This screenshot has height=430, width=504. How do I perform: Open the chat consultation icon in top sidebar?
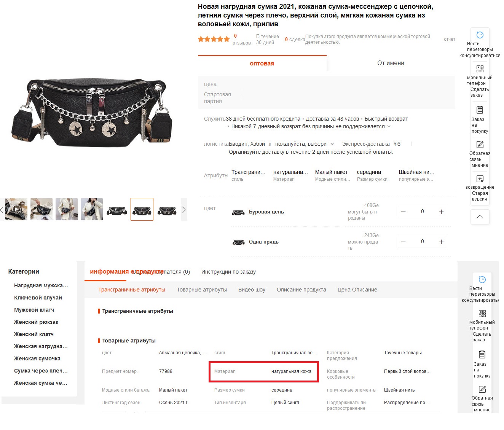tap(480, 35)
